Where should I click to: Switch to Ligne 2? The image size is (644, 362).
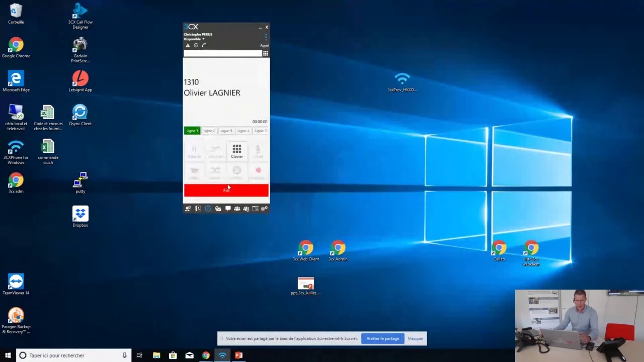(x=209, y=131)
